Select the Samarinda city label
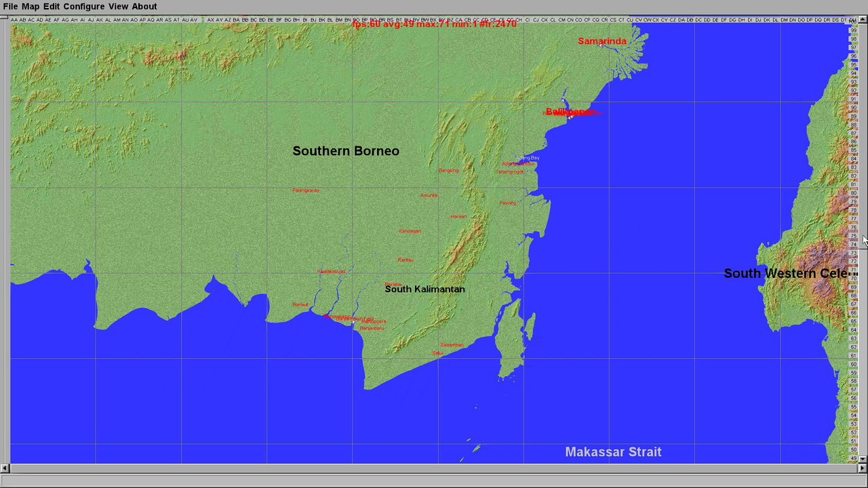 click(602, 41)
